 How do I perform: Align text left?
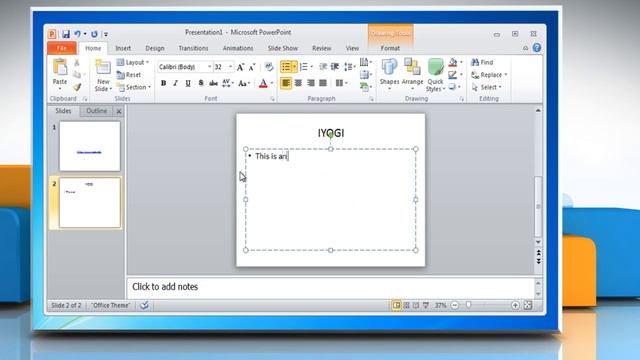(x=286, y=83)
